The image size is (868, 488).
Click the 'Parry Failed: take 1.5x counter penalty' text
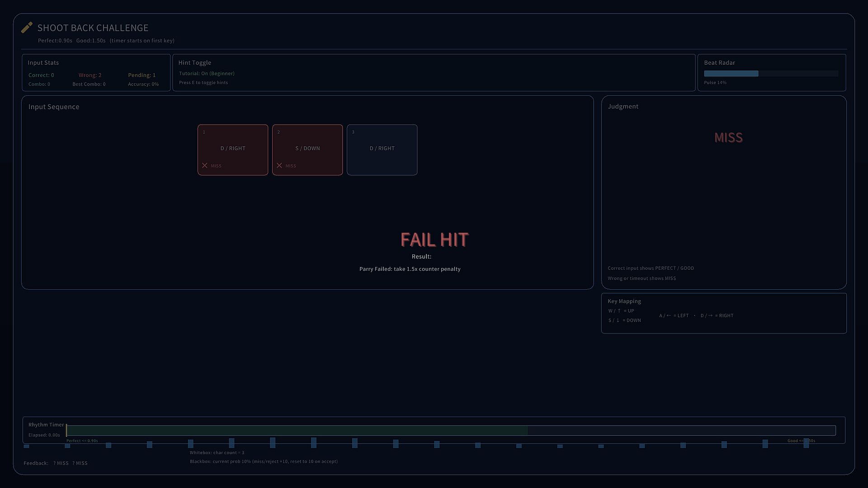pyautogui.click(x=410, y=269)
